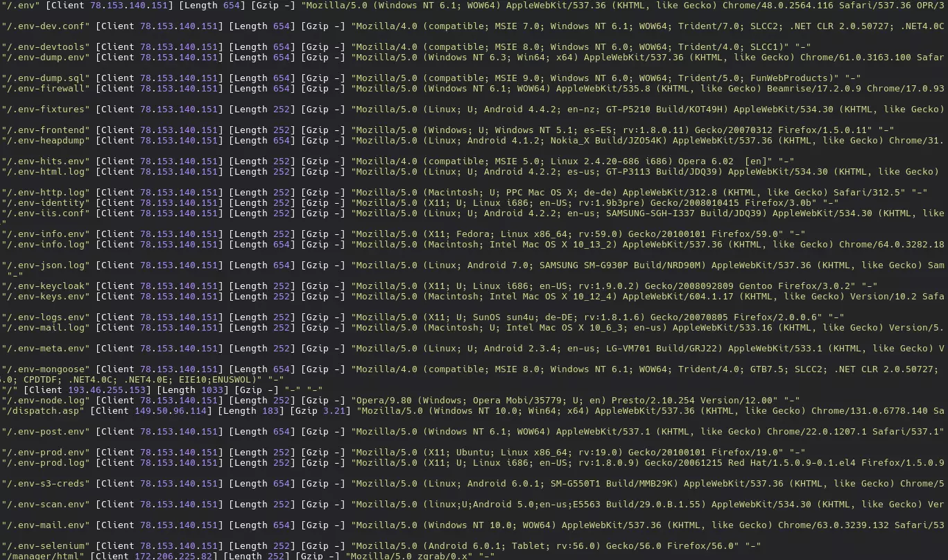Select the Gzip ratio 3.21

tap(334, 411)
